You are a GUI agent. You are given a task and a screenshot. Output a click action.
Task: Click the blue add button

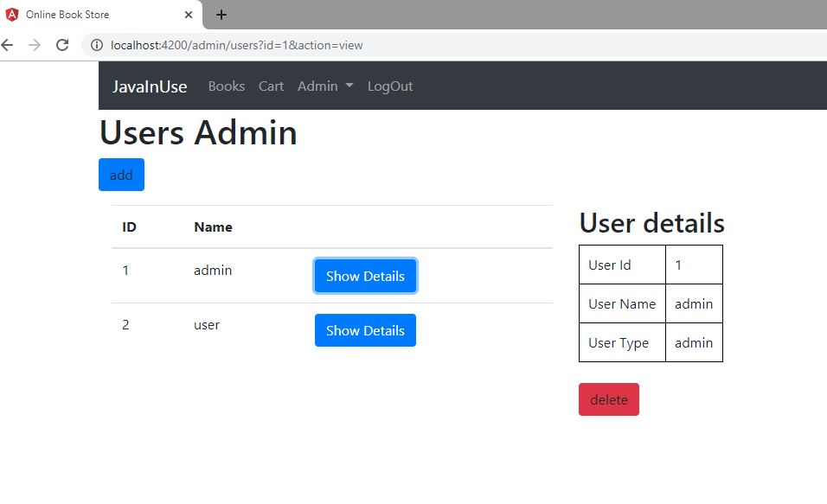pyautogui.click(x=121, y=175)
